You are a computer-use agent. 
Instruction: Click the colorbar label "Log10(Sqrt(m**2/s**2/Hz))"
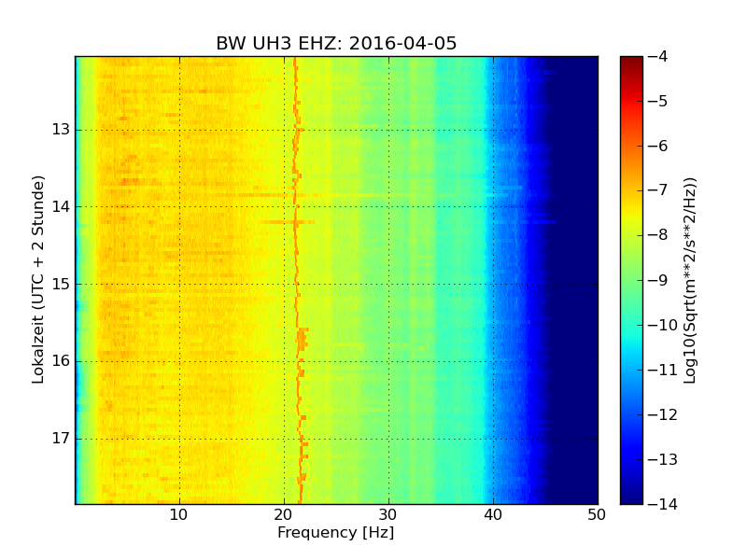pos(689,281)
